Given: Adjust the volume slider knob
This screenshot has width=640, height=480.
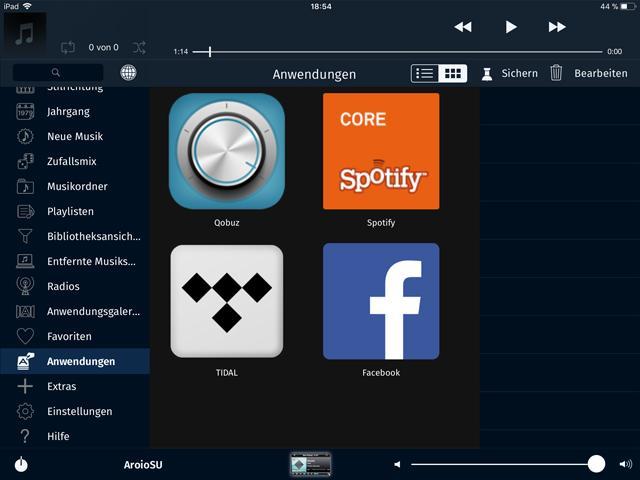Looking at the screenshot, I should click(x=596, y=464).
